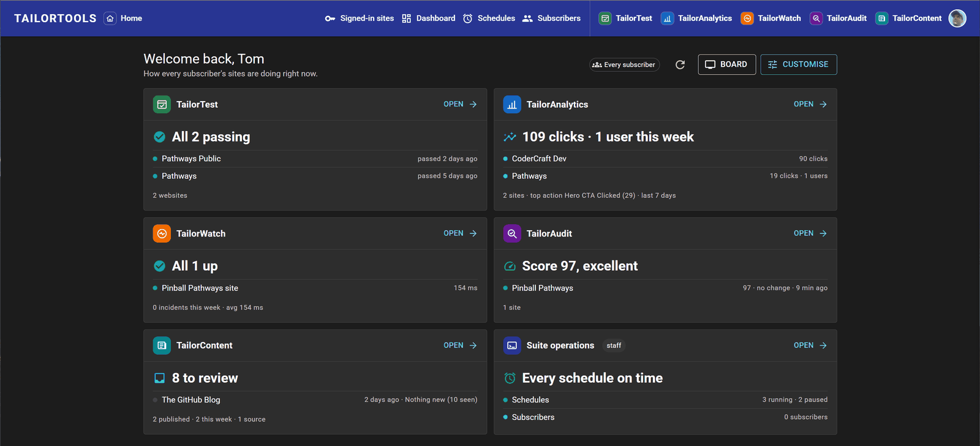Image resolution: width=980 pixels, height=446 pixels.
Task: Click '2 published · 2 this week' text
Action: 192,419
